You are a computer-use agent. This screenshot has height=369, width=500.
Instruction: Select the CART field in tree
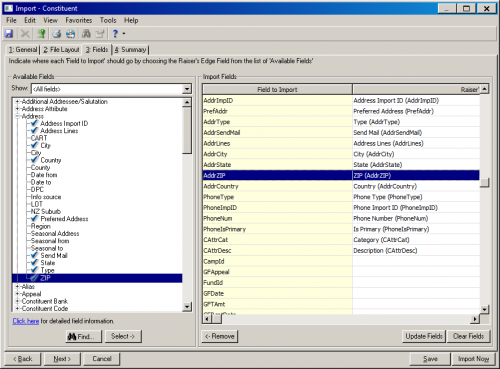pos(39,138)
